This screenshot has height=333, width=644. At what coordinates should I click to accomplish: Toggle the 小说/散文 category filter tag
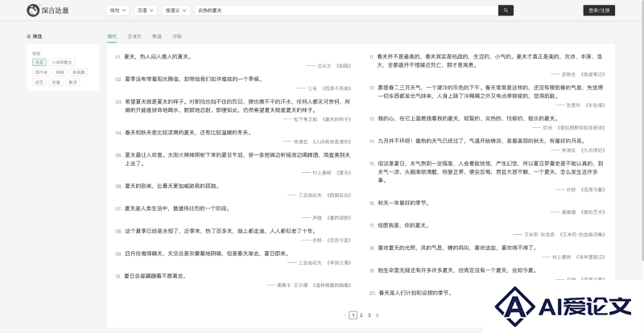(62, 63)
